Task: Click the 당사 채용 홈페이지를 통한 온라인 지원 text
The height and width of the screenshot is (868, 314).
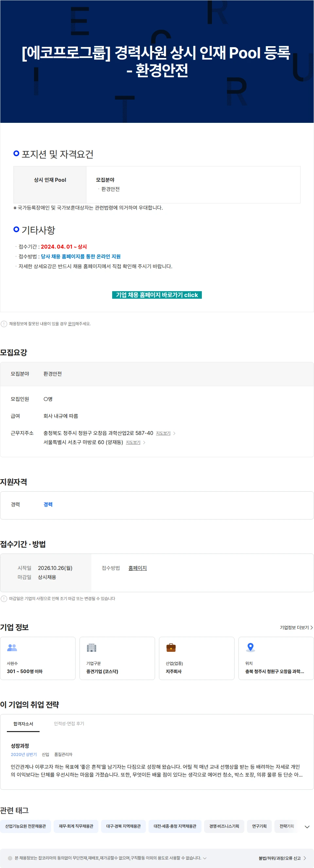Action: coord(81,256)
